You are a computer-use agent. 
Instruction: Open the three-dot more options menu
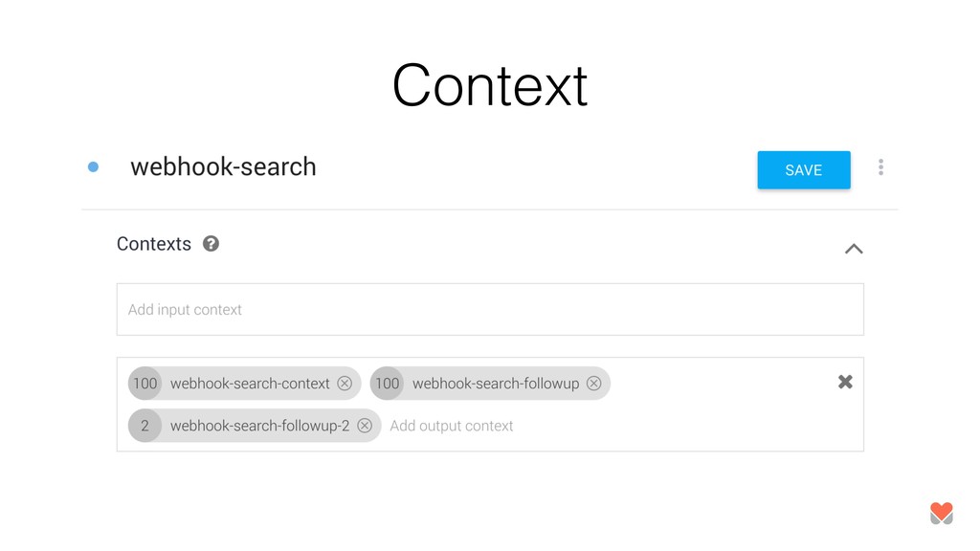pyautogui.click(x=880, y=166)
